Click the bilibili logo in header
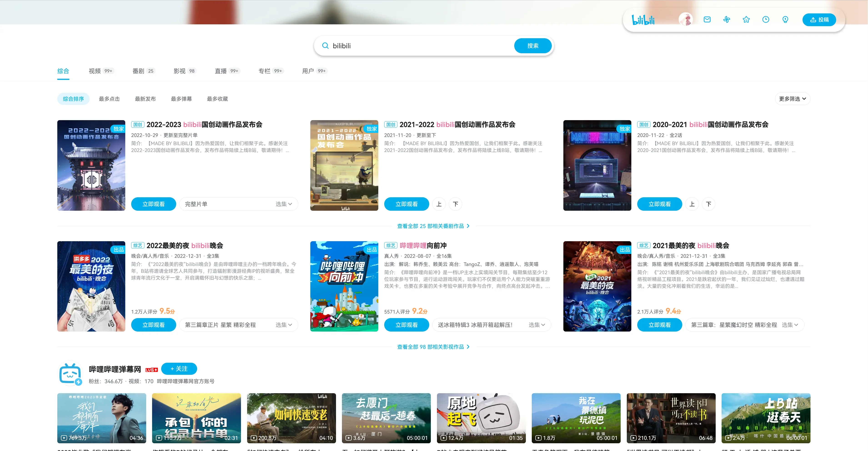Image resolution: width=868 pixels, height=451 pixels. point(643,20)
